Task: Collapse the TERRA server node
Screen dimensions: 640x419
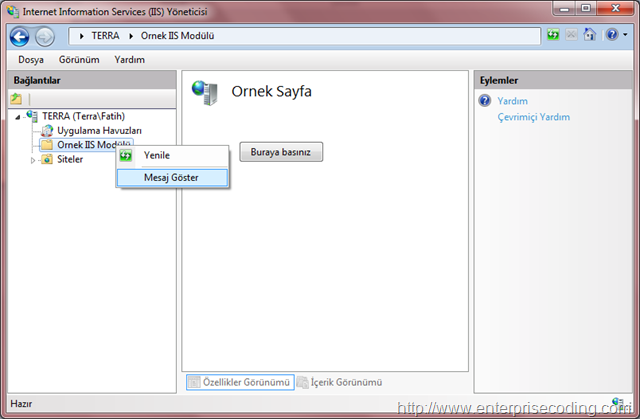Action: pos(18,117)
